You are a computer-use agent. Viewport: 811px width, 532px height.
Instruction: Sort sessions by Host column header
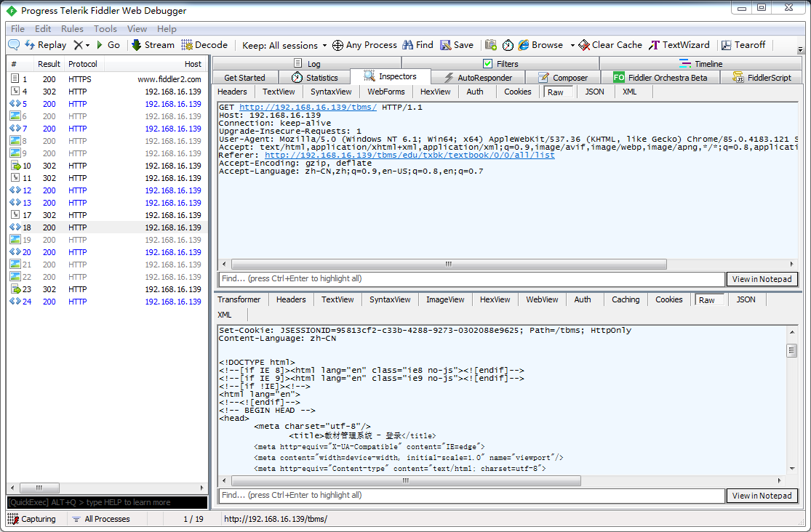155,64
